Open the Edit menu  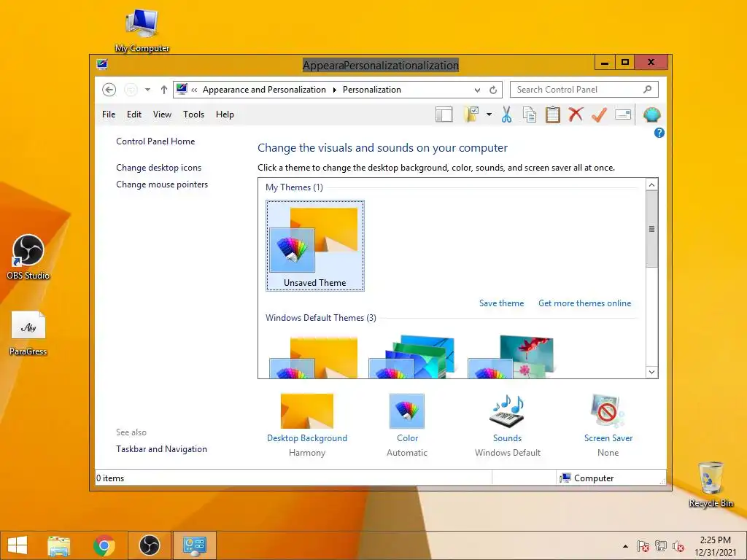point(134,114)
